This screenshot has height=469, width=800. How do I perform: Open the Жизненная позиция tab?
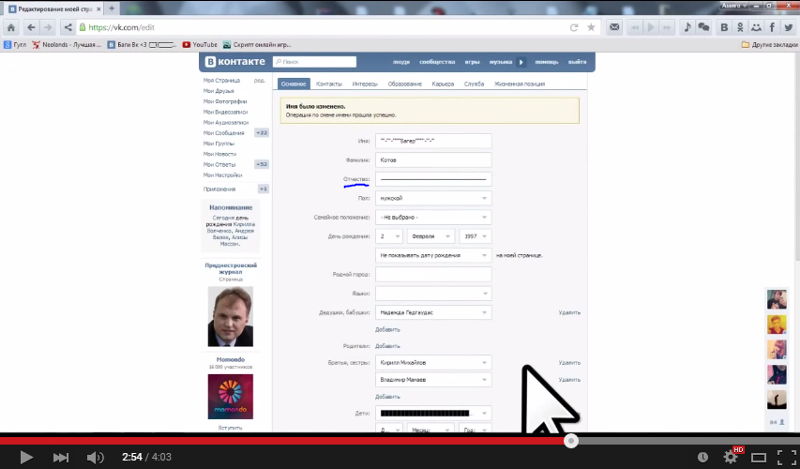click(519, 84)
